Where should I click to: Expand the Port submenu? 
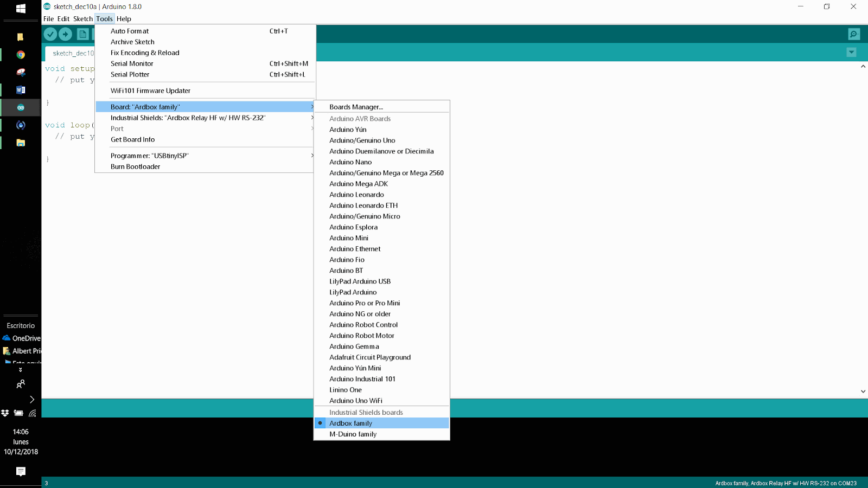[x=205, y=129]
